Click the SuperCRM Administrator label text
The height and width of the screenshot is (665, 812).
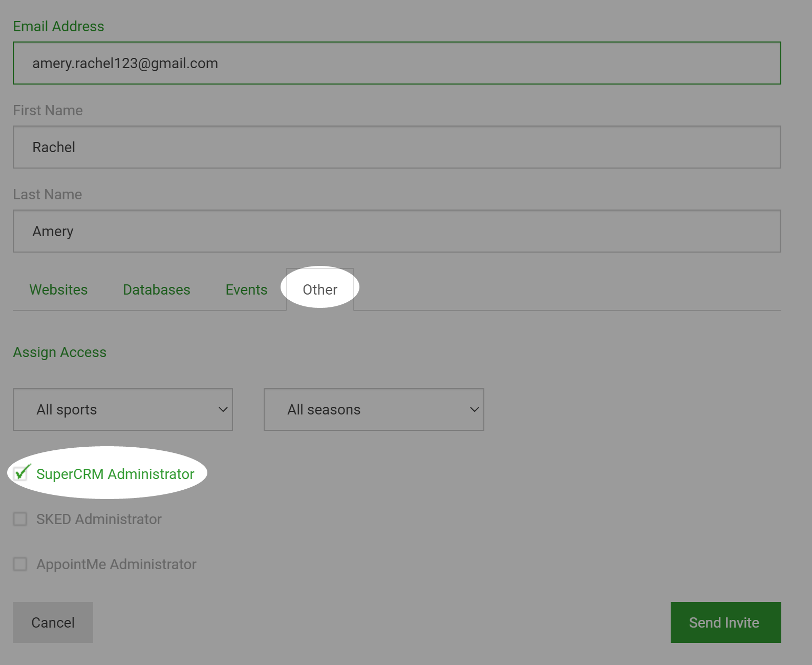tap(115, 474)
